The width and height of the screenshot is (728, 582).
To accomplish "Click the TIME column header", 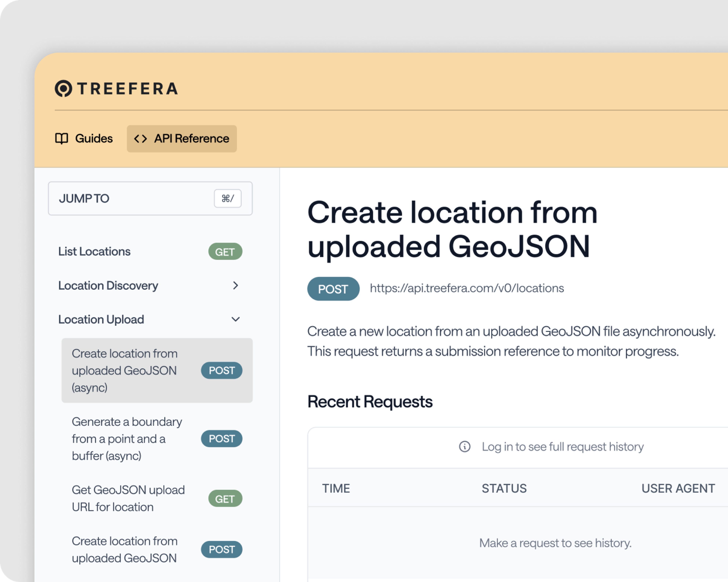I will [336, 488].
